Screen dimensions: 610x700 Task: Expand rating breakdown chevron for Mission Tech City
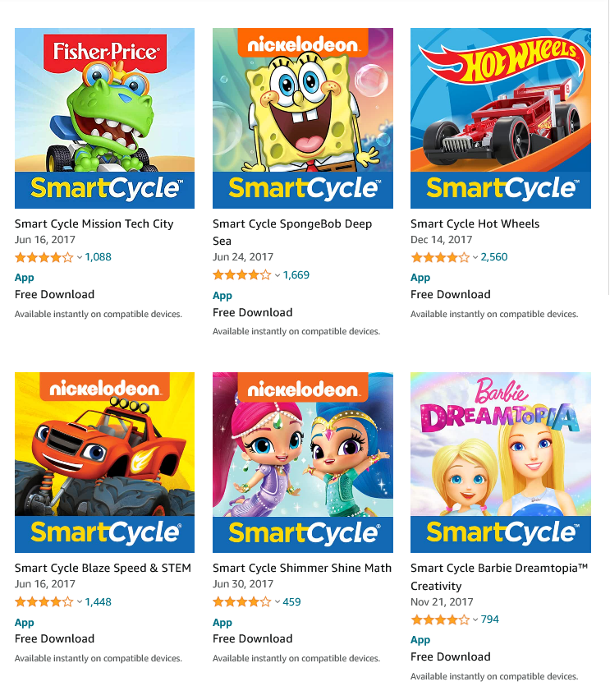pyautogui.click(x=80, y=258)
